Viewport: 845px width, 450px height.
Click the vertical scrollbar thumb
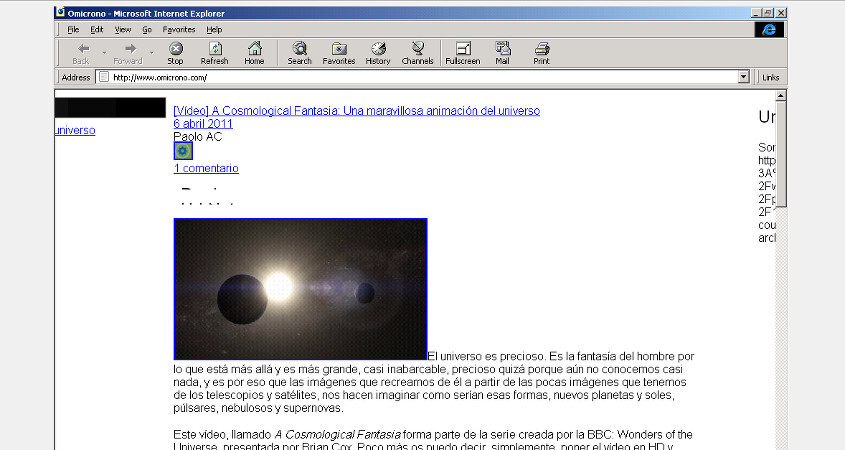(780, 154)
